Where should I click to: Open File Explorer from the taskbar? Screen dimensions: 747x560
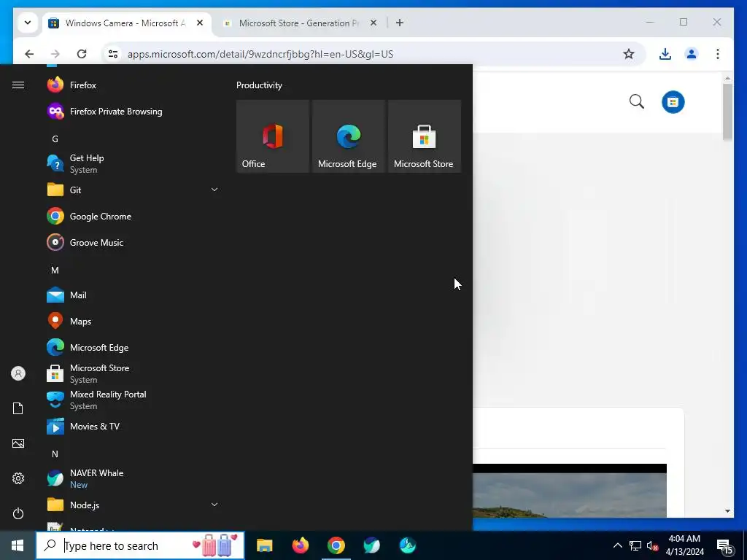tap(264, 545)
